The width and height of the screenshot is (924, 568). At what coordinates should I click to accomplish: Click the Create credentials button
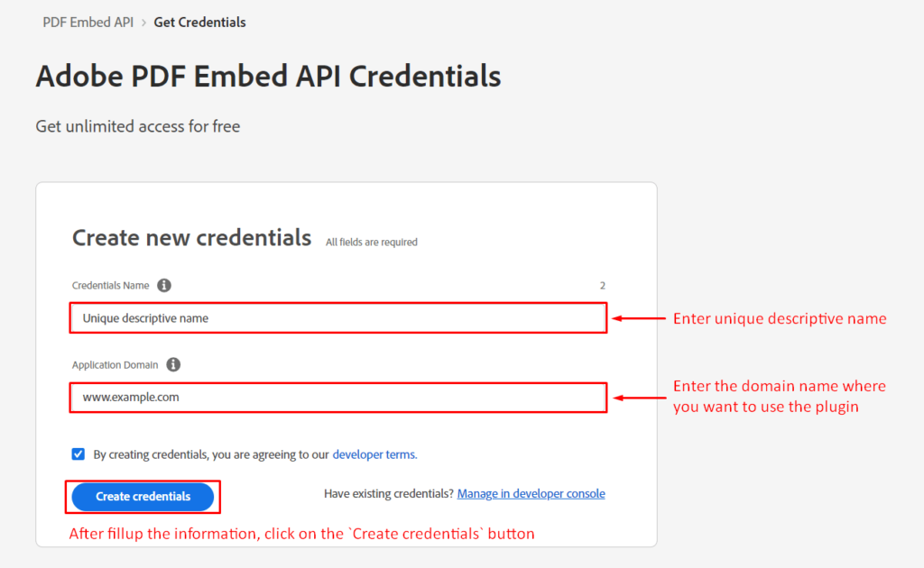coord(143,496)
